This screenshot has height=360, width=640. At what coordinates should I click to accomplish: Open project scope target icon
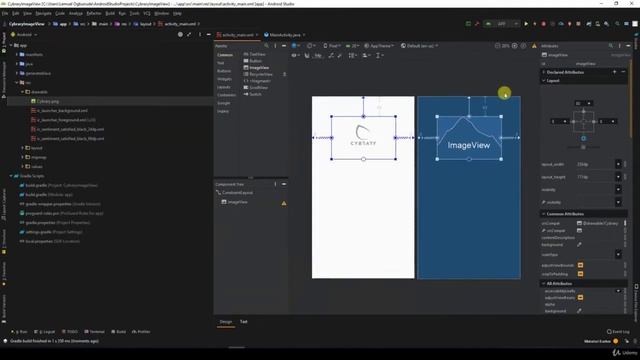(180, 35)
